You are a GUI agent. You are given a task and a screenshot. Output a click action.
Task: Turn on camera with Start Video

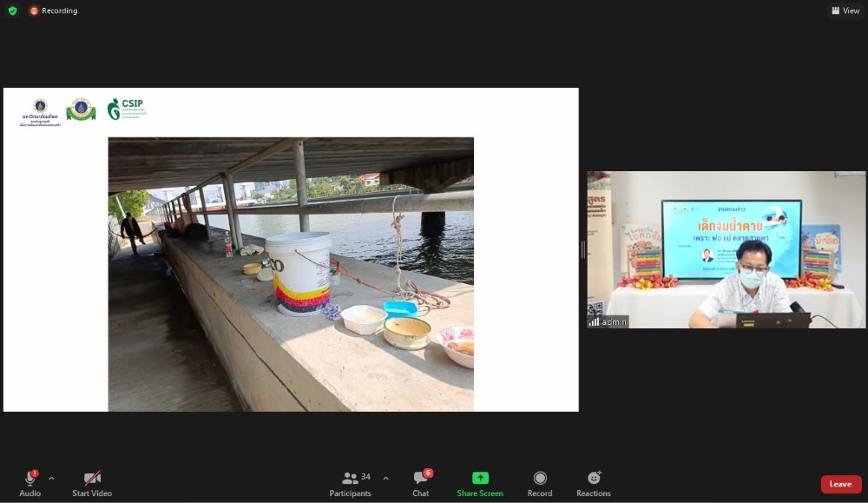[92, 483]
